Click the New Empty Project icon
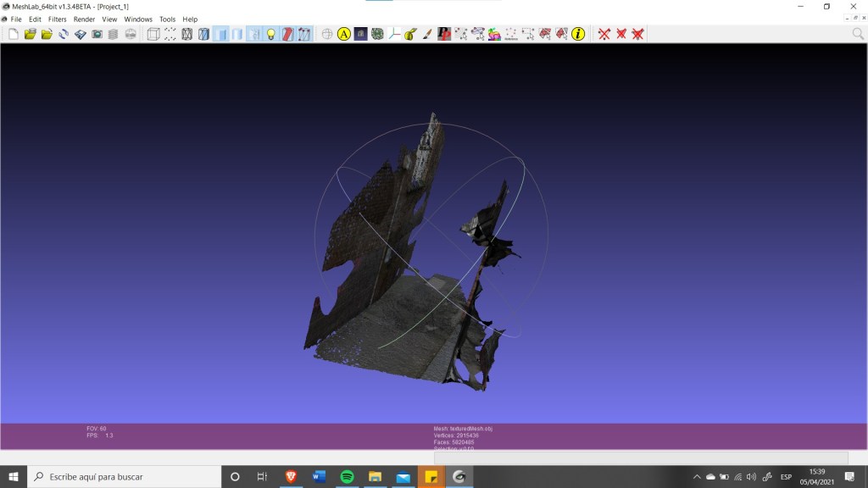 click(x=13, y=34)
